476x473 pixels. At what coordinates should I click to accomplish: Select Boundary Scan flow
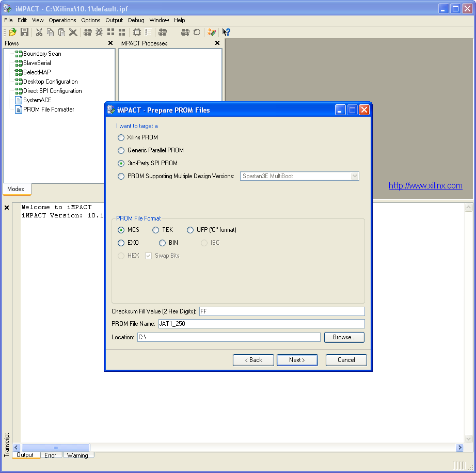(38, 54)
